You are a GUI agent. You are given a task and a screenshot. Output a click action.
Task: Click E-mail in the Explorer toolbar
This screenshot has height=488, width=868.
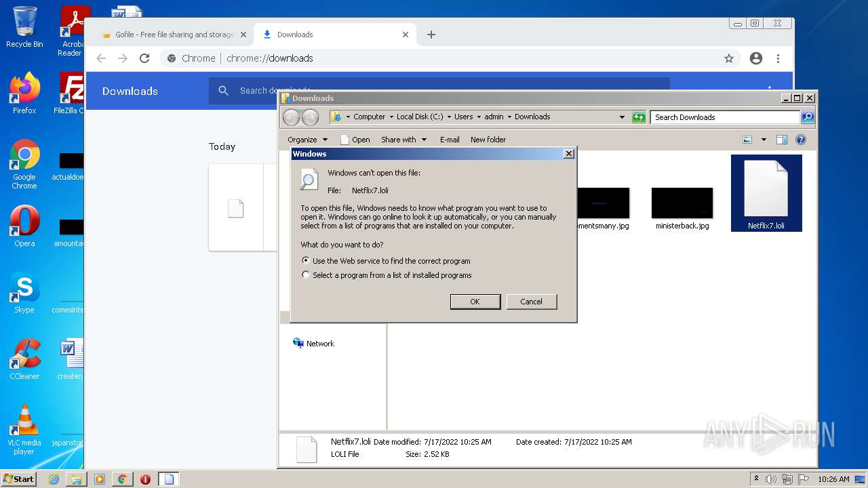coord(450,140)
